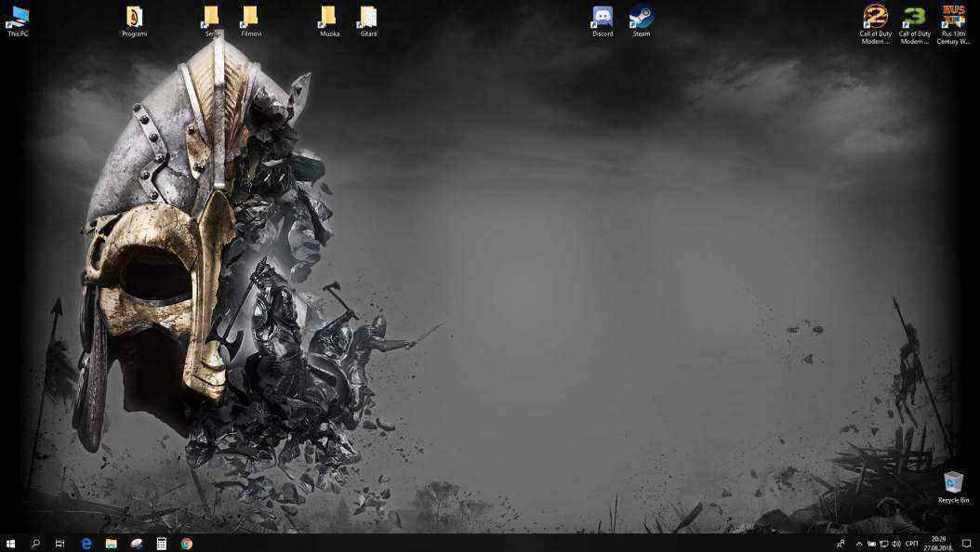980x552 pixels.
Task: Launch the Discord desktop shortcut
Action: [603, 21]
